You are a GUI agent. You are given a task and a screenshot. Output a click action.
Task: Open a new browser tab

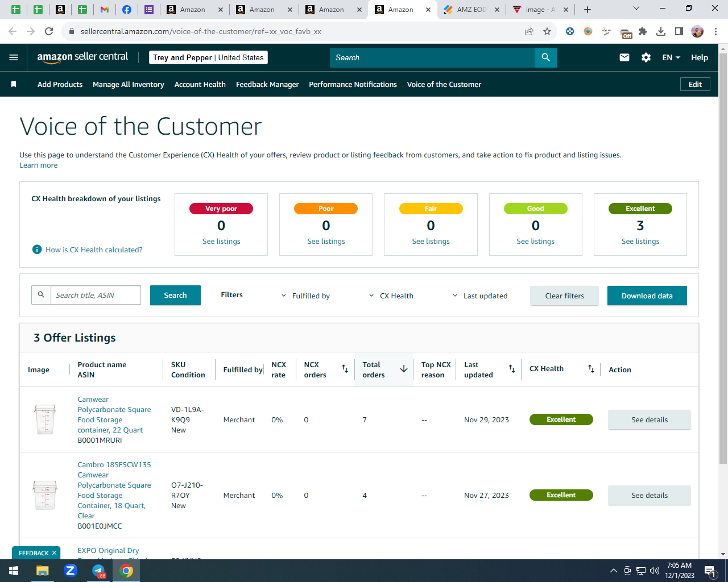(x=588, y=10)
